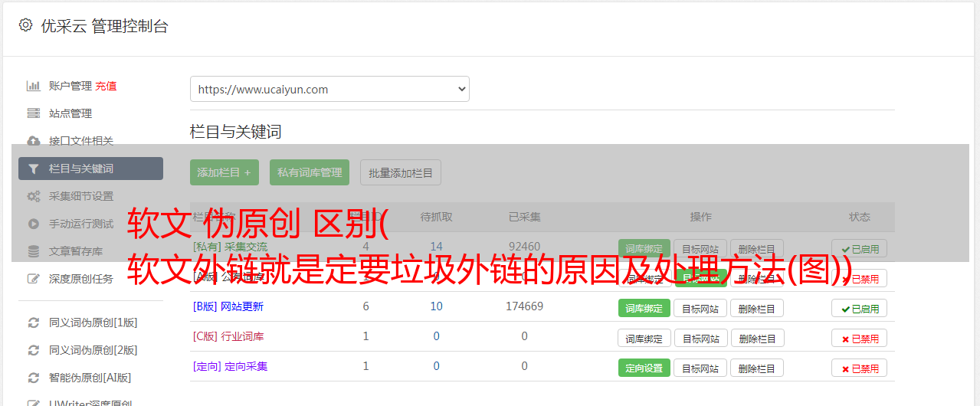This screenshot has width=980, height=406.
Task: Open the site URL dropdown
Action: click(x=329, y=89)
